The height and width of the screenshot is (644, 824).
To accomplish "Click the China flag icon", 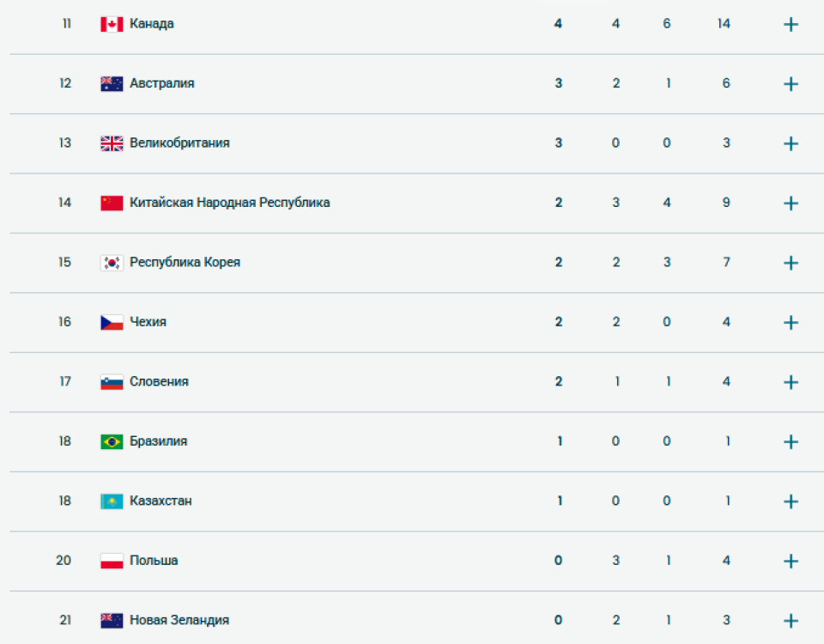I will click(x=112, y=203).
